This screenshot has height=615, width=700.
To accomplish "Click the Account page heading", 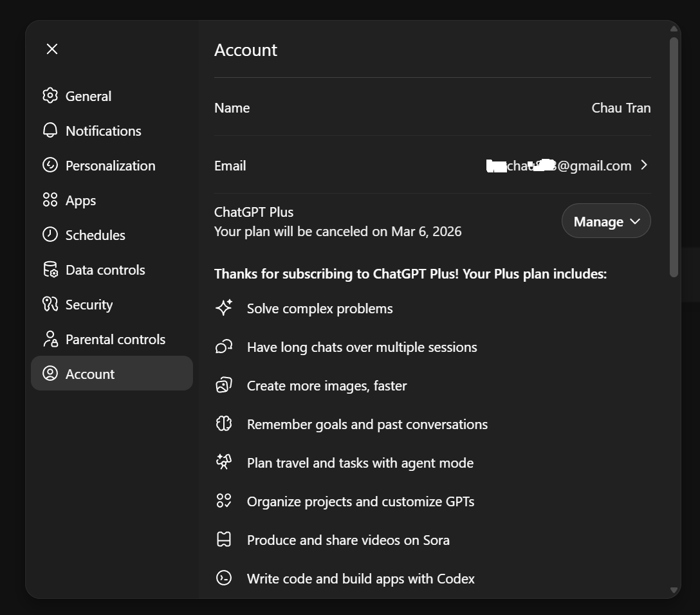I will click(x=246, y=50).
